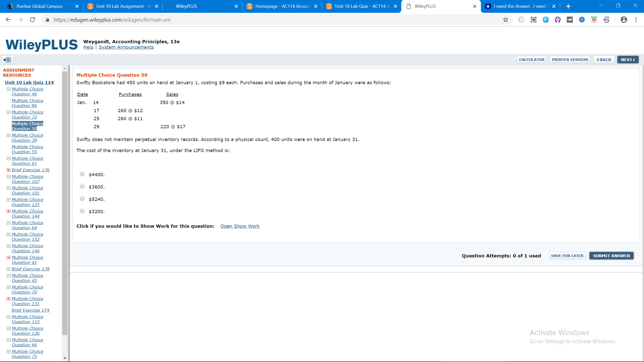This screenshot has height=362, width=644.
Task: Click the Submit Answer button
Action: coord(611,256)
